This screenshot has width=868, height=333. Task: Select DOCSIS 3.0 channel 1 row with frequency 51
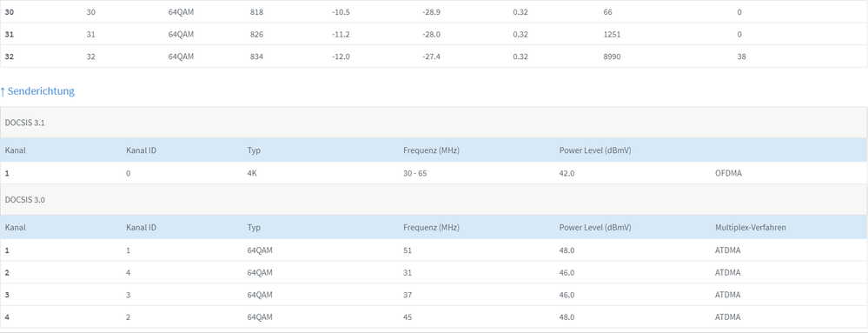coord(434,250)
